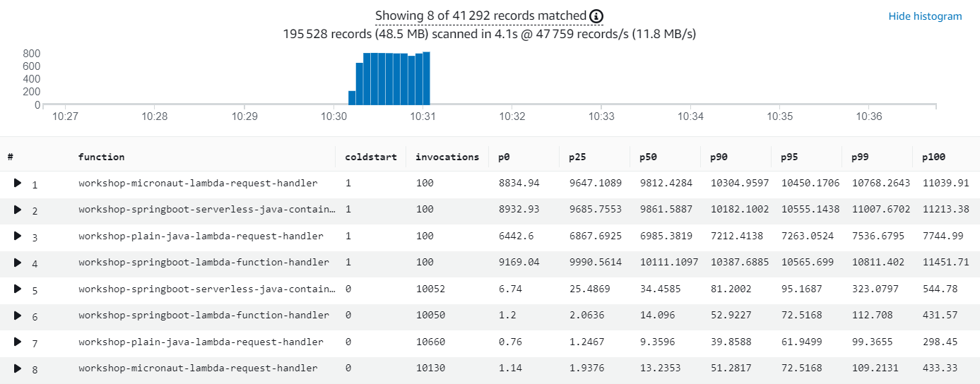
Task: Click the p50 column header
Action: 648,157
